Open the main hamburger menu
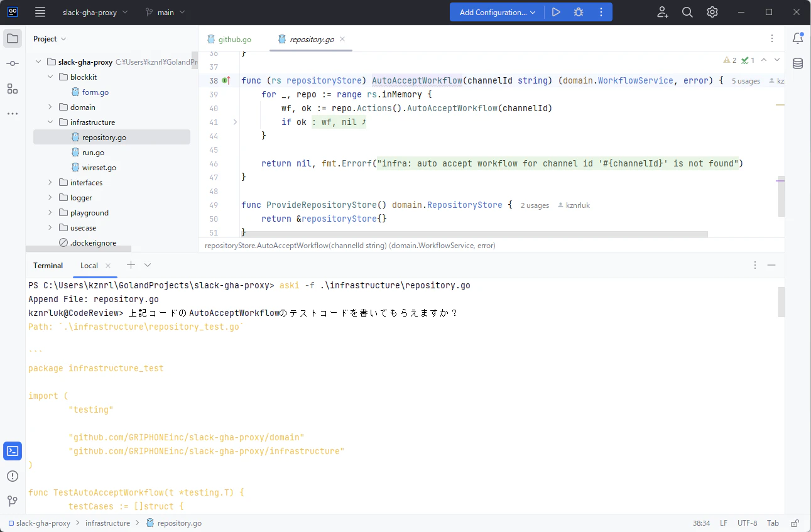 40,12
